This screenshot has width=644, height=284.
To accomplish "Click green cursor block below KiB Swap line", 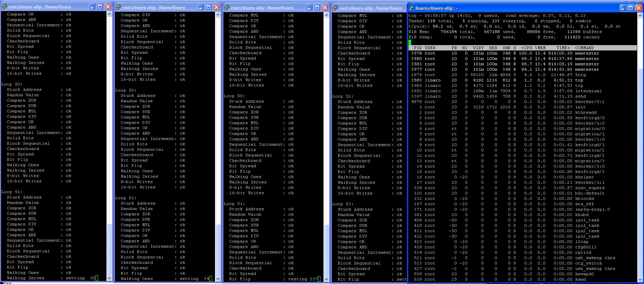I will pyautogui.click(x=410, y=42).
